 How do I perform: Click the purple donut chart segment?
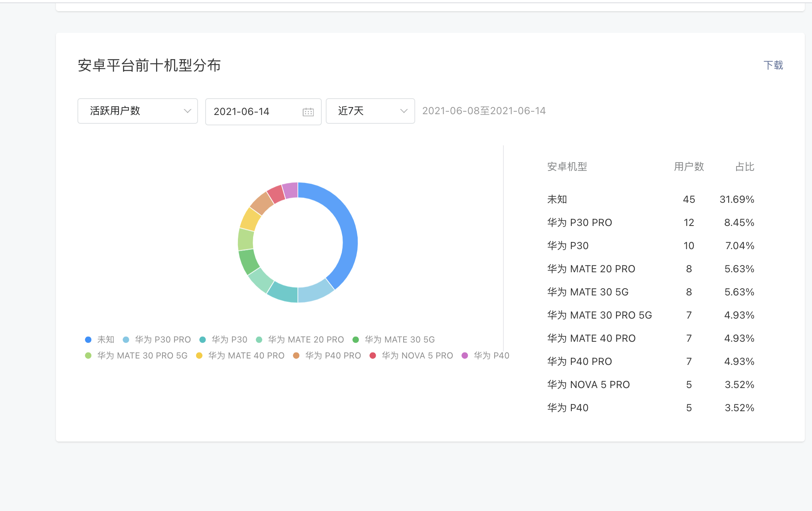tap(291, 190)
